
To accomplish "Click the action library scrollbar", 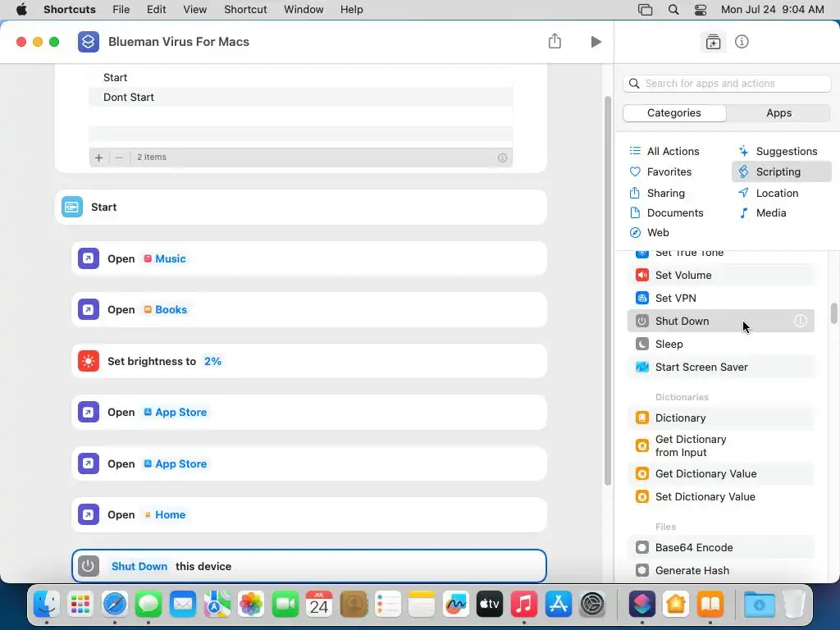I will coord(834,313).
